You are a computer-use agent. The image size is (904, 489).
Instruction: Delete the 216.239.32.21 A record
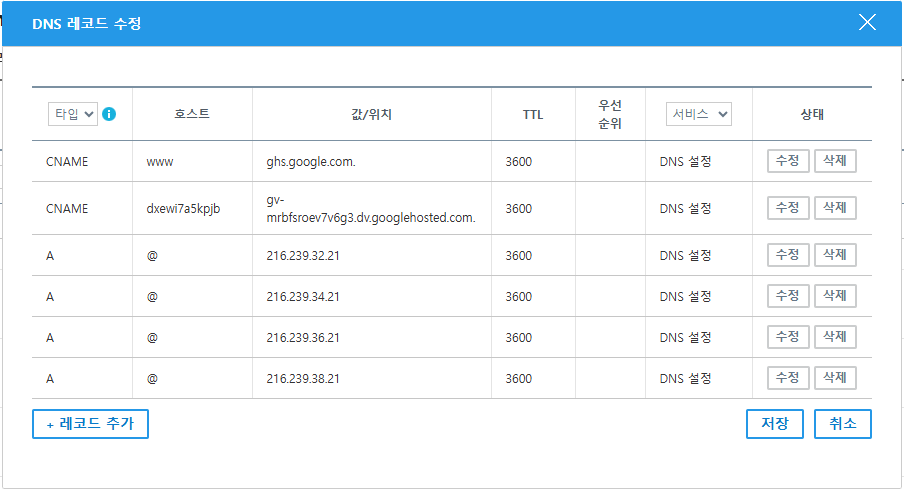click(x=835, y=255)
